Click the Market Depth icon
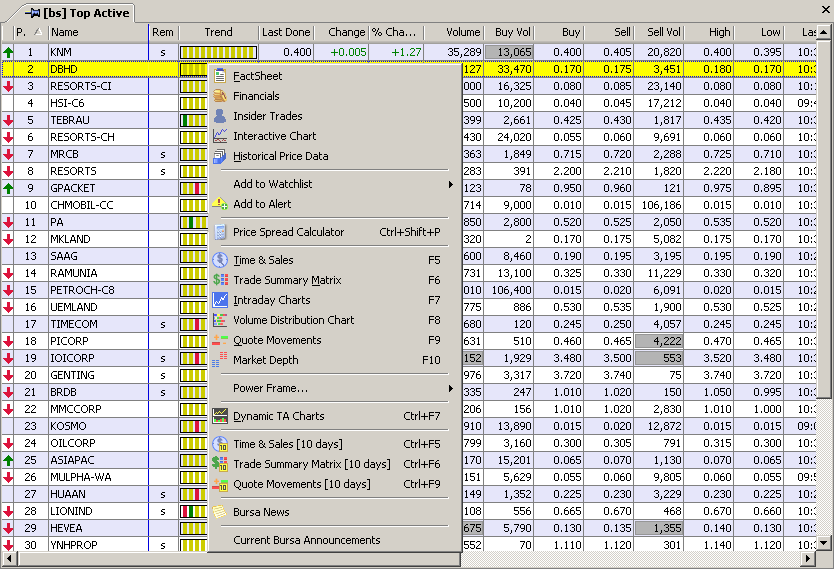Screen dimensions: 834x569 (x=220, y=360)
